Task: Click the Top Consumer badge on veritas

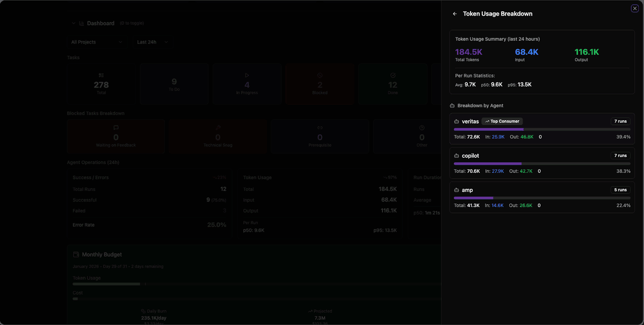Action: click(502, 121)
